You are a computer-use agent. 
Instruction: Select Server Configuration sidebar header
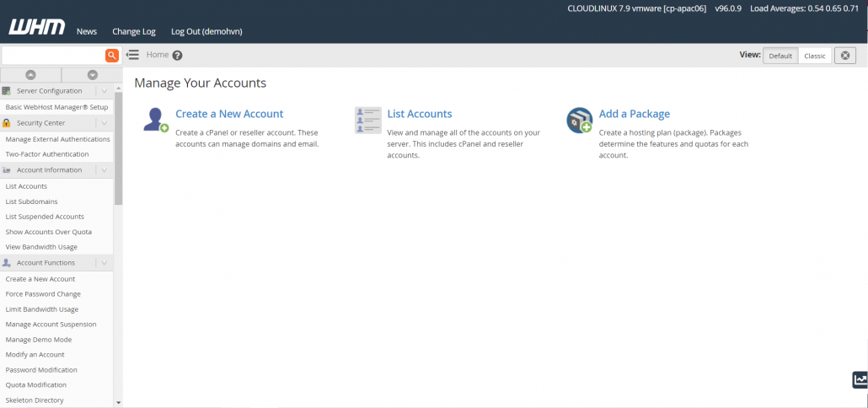(x=49, y=91)
